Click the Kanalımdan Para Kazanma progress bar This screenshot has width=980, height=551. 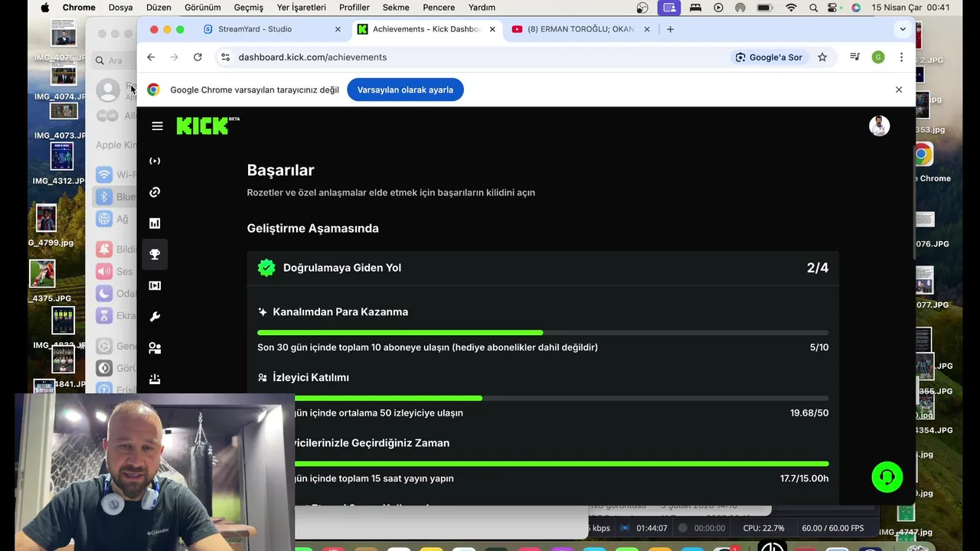coord(543,333)
